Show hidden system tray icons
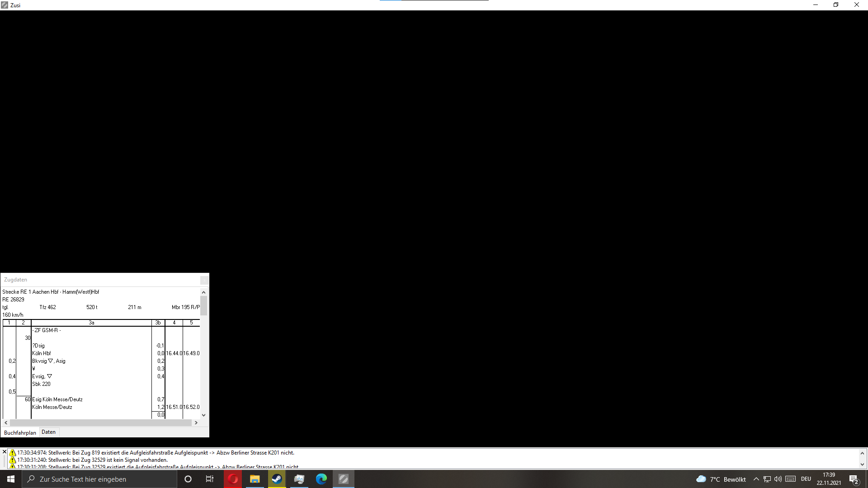The width and height of the screenshot is (868, 488). pos(756,479)
